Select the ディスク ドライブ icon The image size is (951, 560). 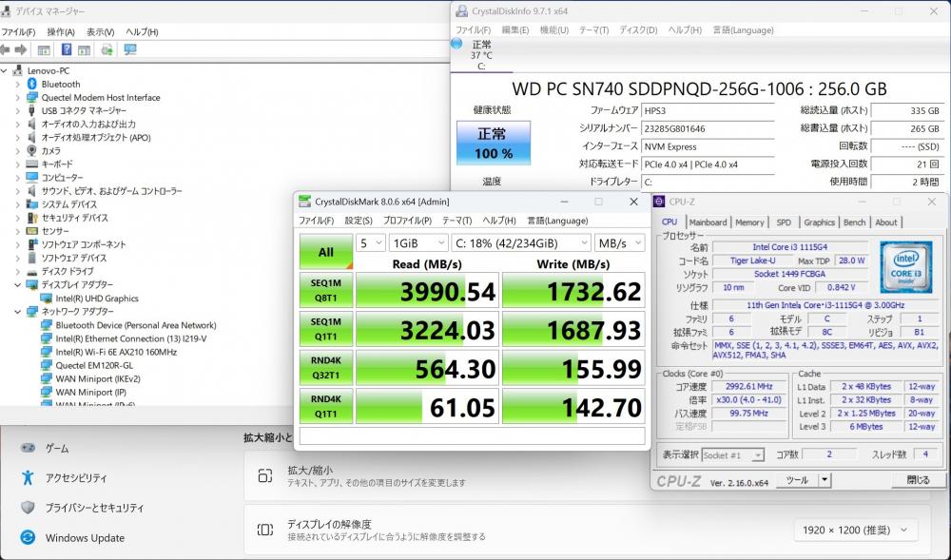click(x=32, y=272)
